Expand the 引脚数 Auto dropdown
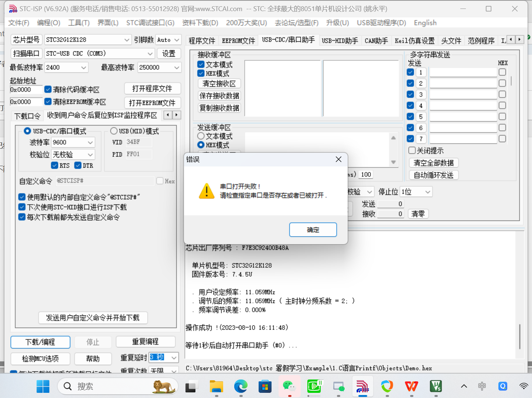This screenshot has width=532, height=398. coord(177,40)
